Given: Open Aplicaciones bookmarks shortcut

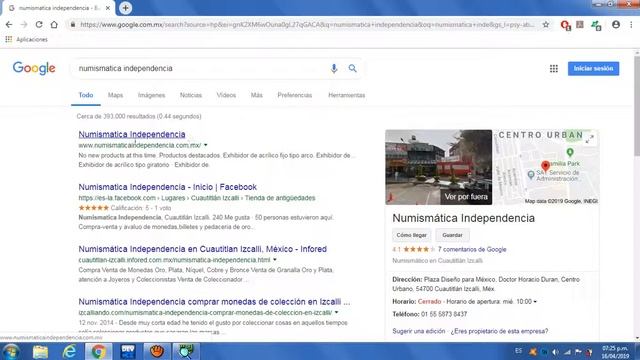Looking at the screenshot, I should (x=27, y=39).
